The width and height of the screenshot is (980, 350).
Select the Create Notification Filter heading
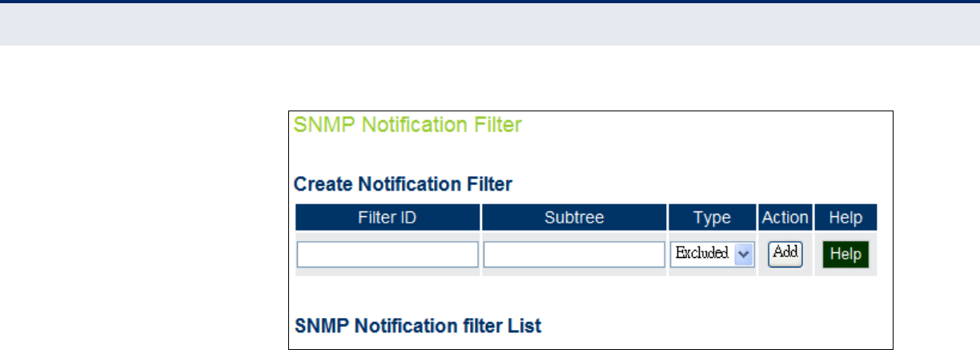point(403,184)
